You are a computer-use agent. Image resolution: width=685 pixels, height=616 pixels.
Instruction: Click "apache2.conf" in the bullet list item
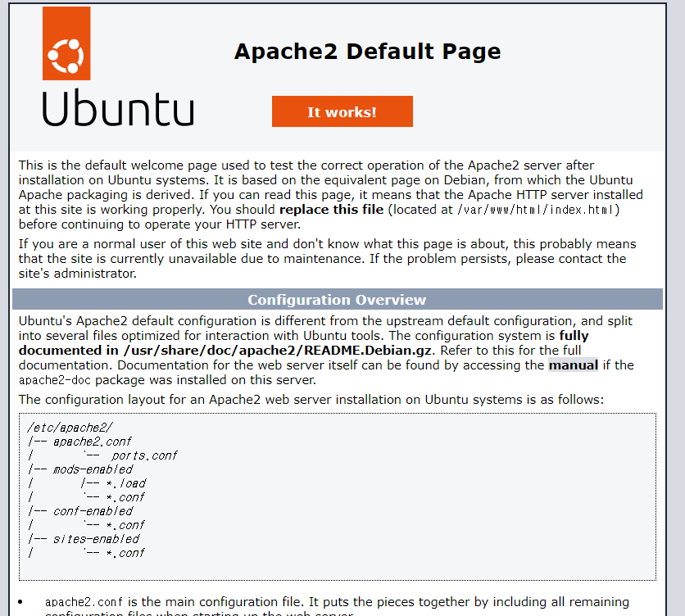point(84,602)
